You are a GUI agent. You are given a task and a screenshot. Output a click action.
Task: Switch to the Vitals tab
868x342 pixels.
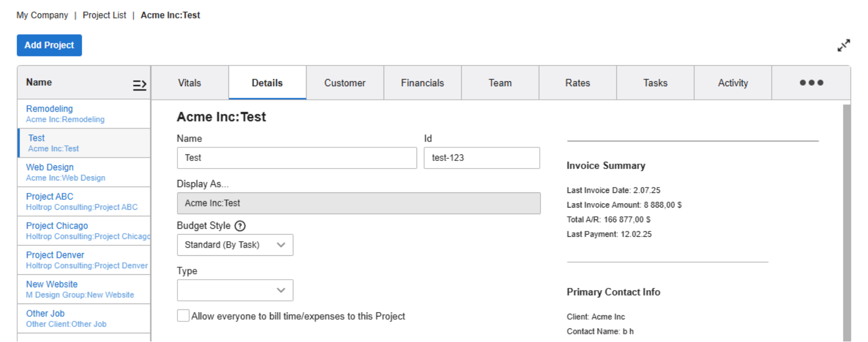[189, 83]
